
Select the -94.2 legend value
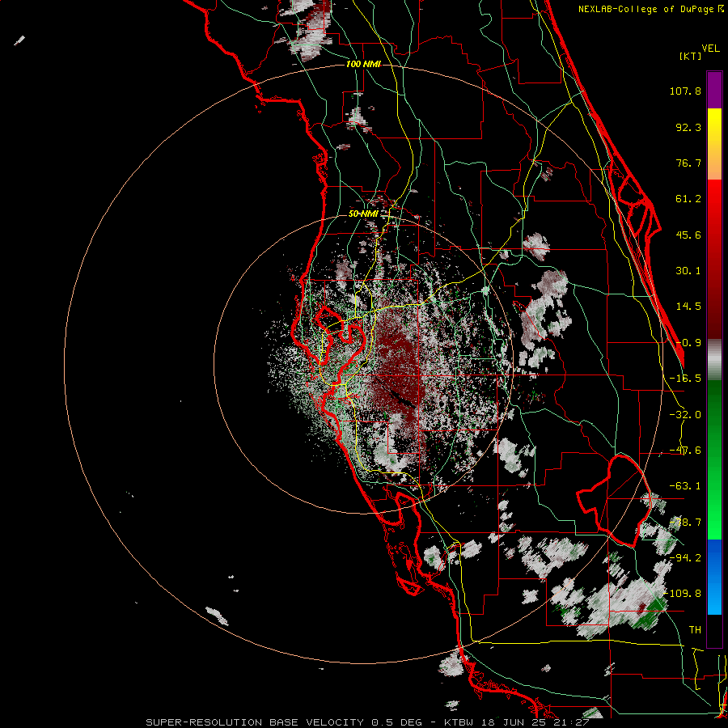685,557
